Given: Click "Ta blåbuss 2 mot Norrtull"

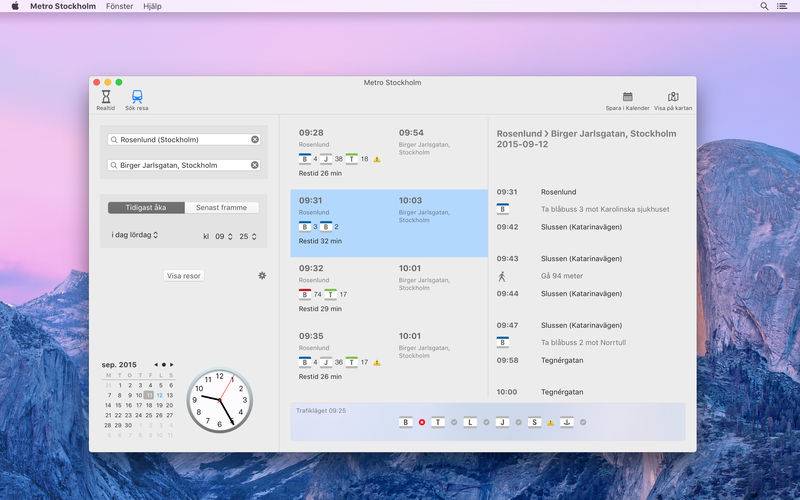Looking at the screenshot, I should pos(583,342).
